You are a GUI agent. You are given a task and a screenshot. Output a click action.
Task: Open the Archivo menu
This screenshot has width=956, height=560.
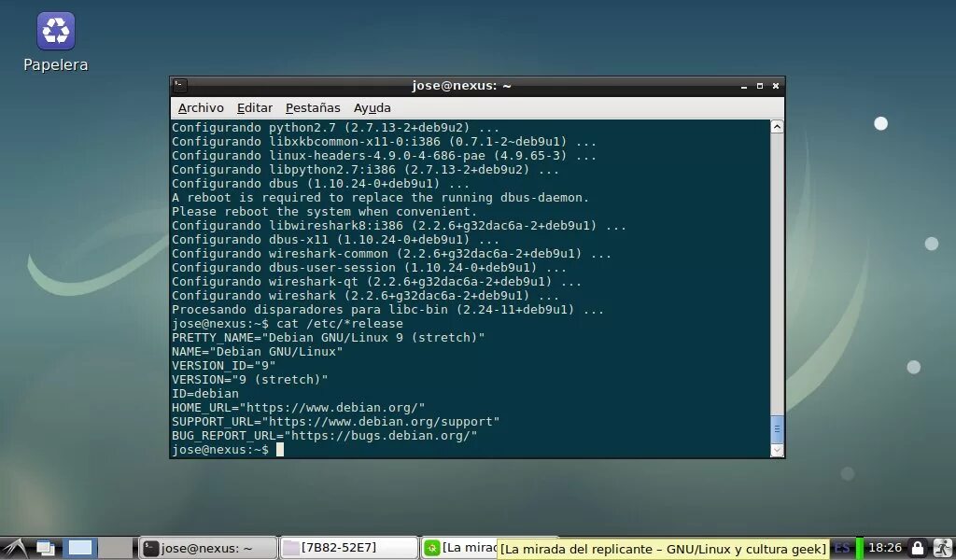tap(201, 108)
